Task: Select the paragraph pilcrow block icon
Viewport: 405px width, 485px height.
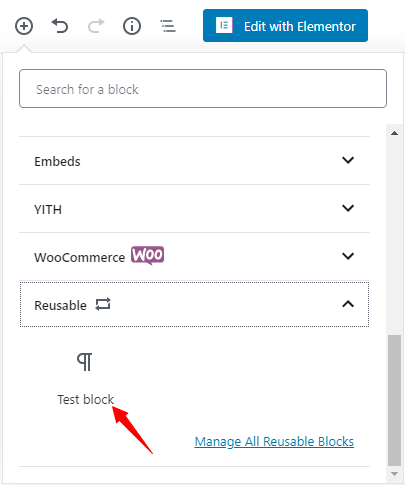Action: [x=85, y=362]
